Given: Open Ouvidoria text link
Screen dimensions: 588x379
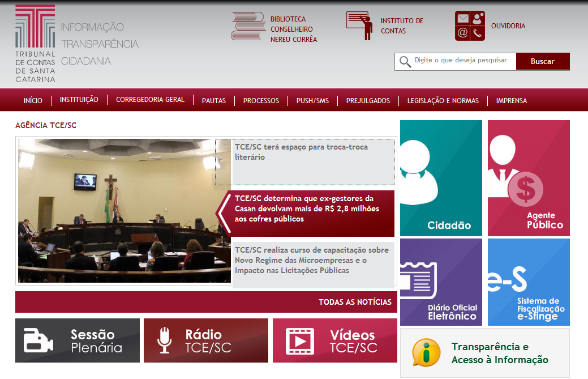Looking at the screenshot, I should click(x=508, y=26).
